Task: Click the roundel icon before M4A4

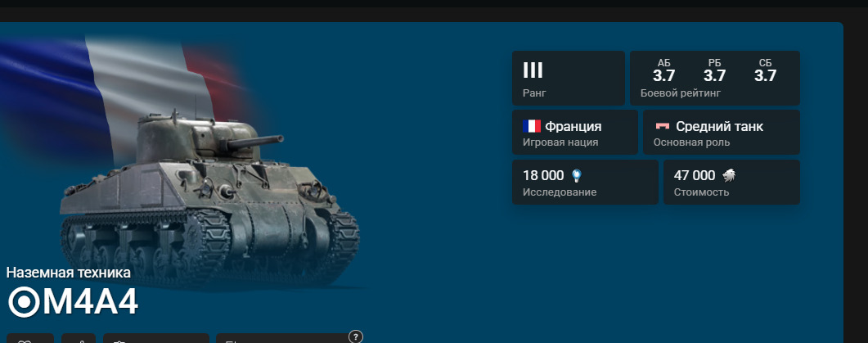Action: [24, 303]
